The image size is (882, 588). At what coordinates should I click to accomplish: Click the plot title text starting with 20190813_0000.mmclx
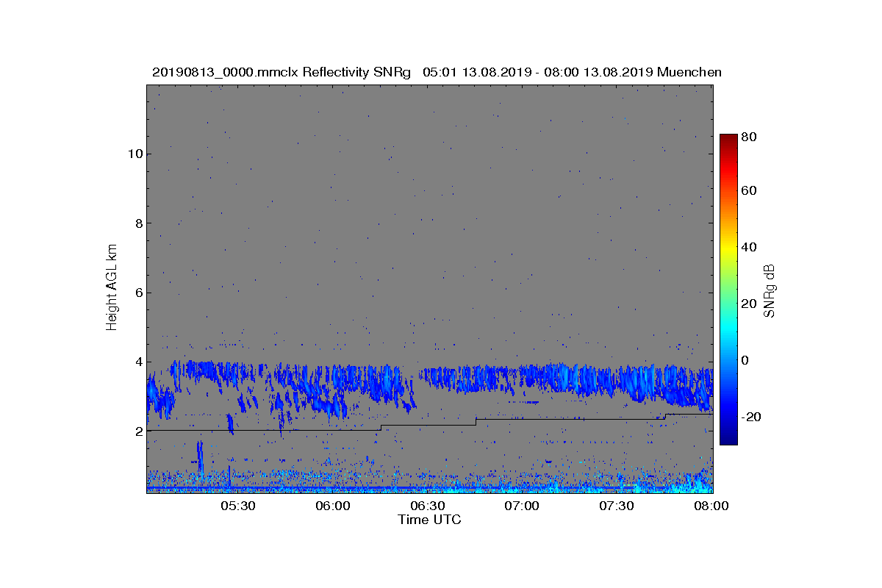[437, 72]
